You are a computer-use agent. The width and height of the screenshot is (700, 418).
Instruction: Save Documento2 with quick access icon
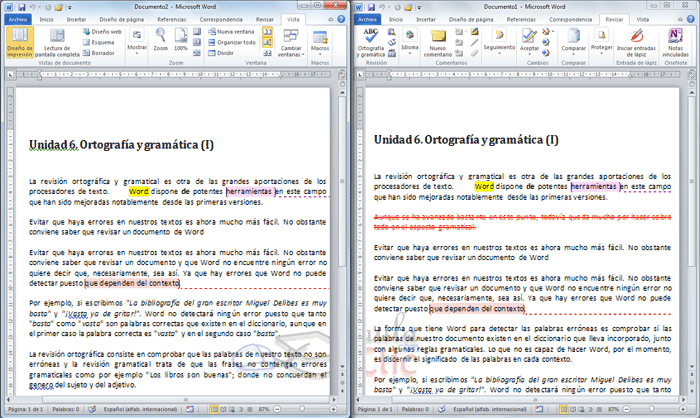(21, 7)
